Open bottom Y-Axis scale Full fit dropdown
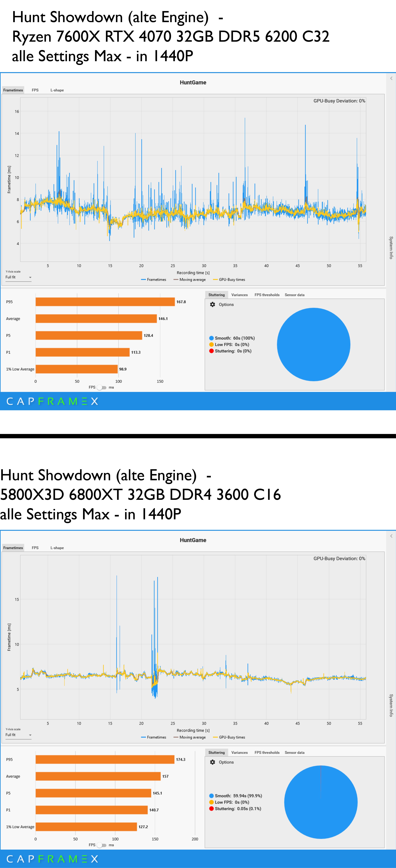396x868 pixels. coord(18,735)
